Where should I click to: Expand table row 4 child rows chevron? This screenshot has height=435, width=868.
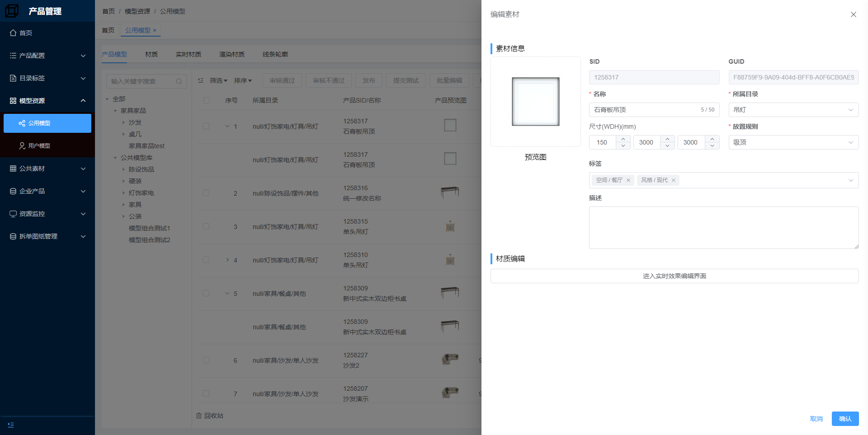[x=227, y=260]
